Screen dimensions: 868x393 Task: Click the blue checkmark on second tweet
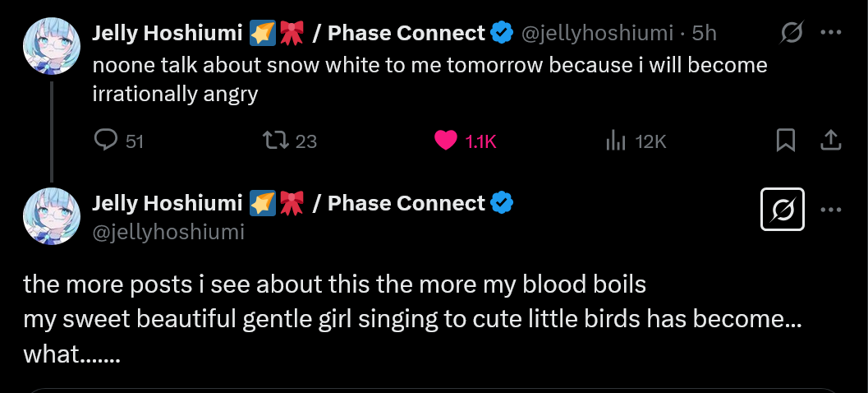click(x=502, y=203)
